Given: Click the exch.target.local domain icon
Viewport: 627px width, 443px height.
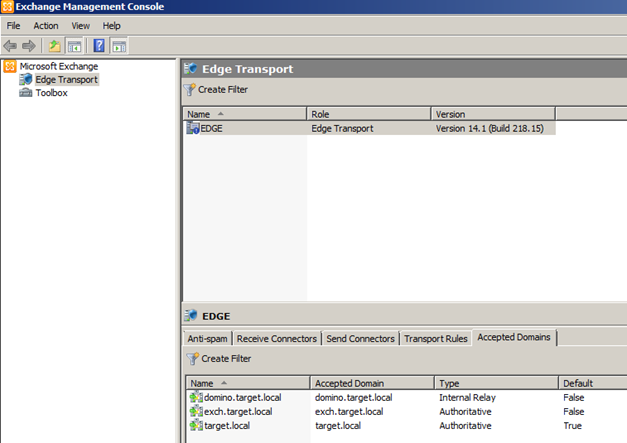Looking at the screenshot, I should click(196, 411).
